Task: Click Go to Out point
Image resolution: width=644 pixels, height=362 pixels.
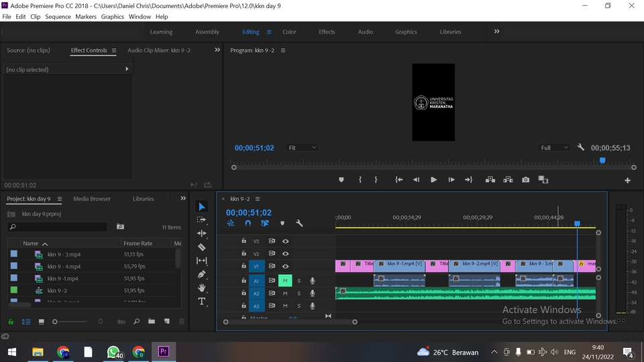Action: (469, 180)
